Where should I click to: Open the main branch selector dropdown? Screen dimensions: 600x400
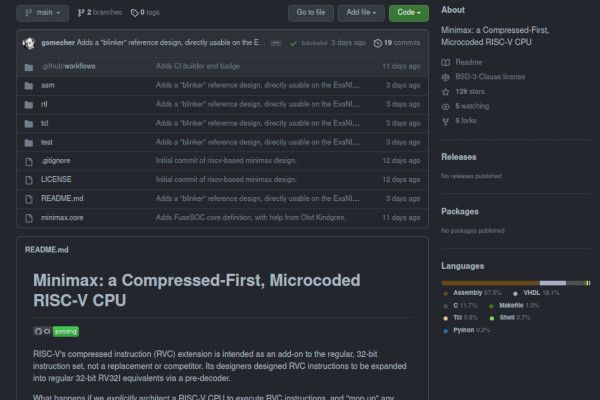click(41, 13)
